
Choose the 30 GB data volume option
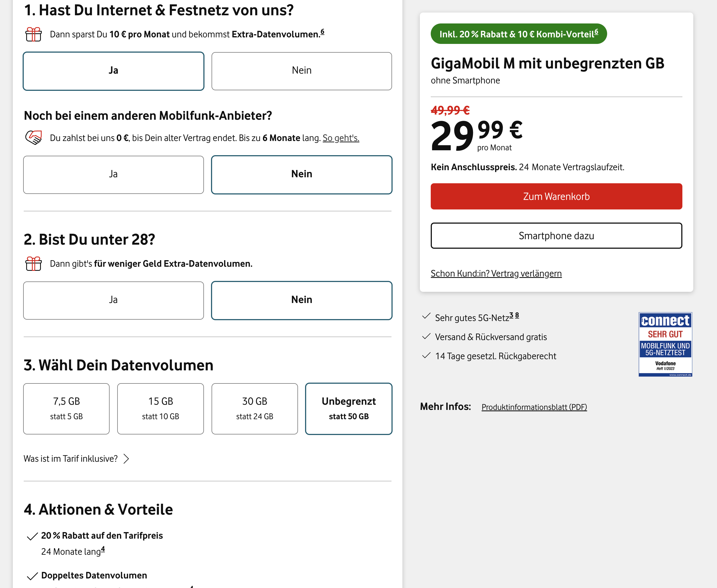tap(255, 409)
